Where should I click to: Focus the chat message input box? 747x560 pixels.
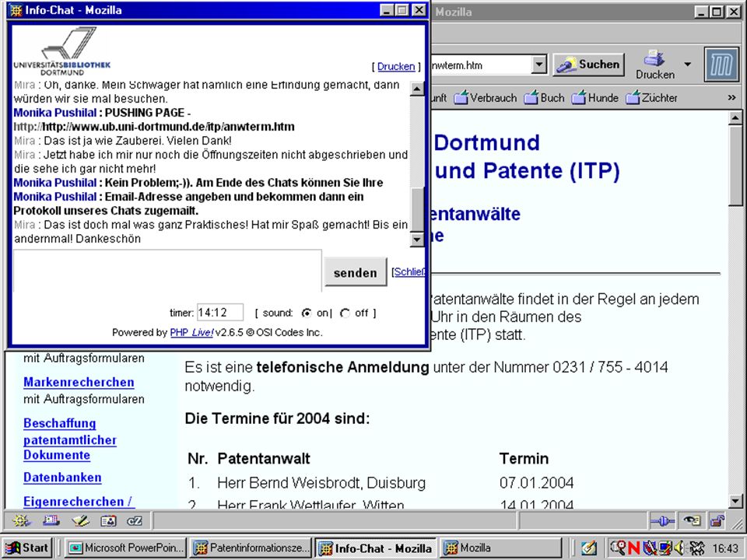167,271
